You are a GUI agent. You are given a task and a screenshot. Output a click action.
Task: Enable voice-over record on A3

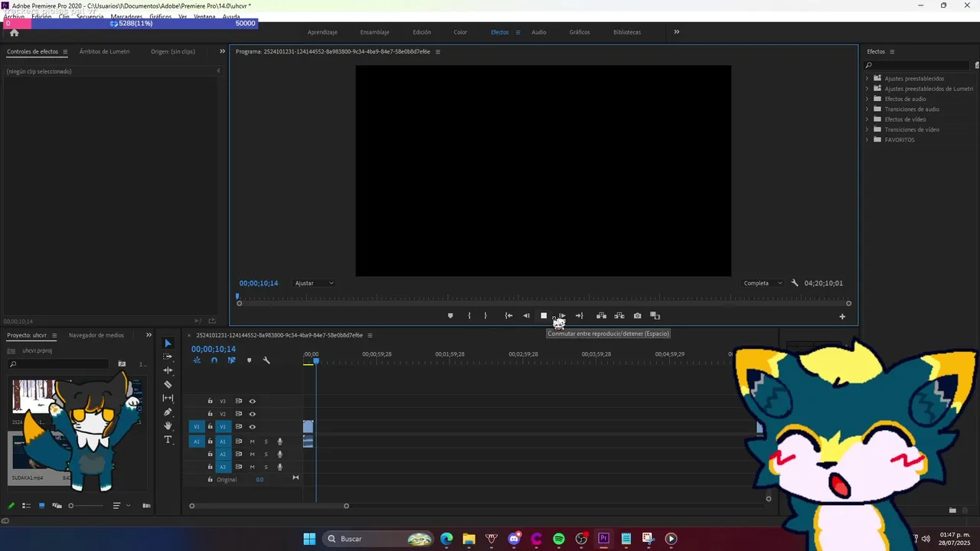point(279,467)
